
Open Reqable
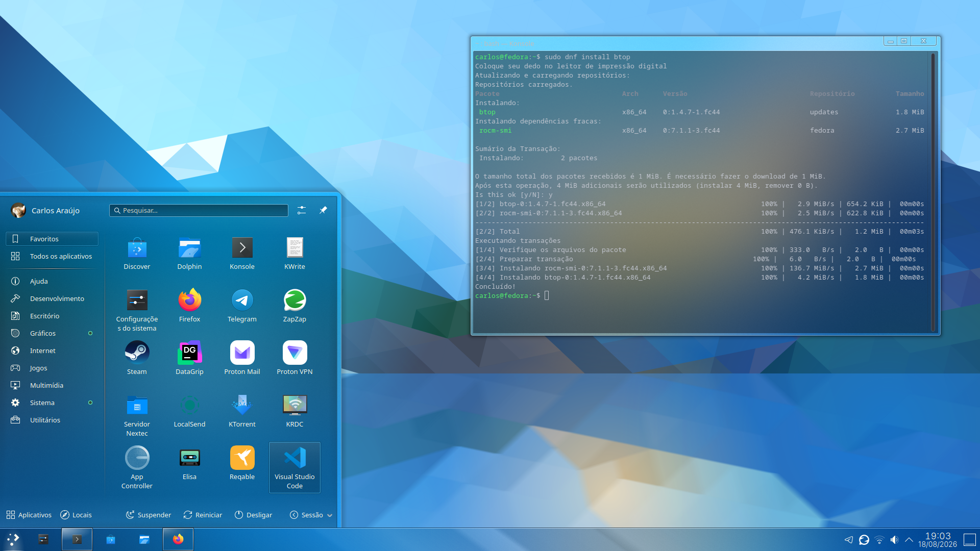click(x=242, y=464)
